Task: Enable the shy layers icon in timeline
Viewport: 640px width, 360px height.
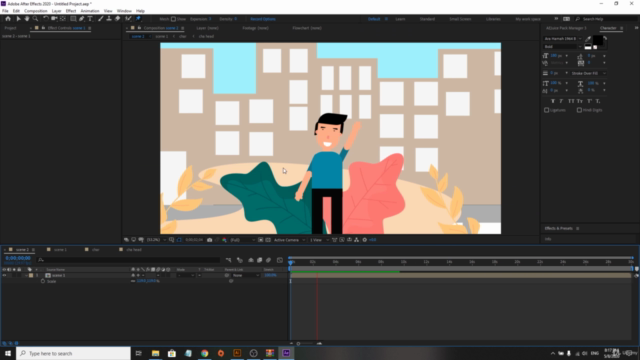Action: (x=251, y=260)
